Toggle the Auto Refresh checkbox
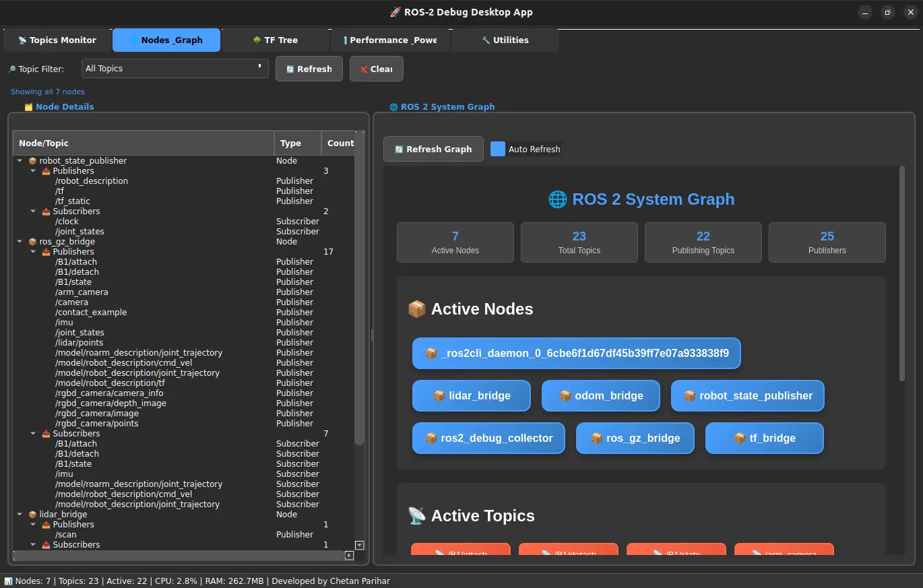This screenshot has width=923, height=588. click(x=498, y=149)
